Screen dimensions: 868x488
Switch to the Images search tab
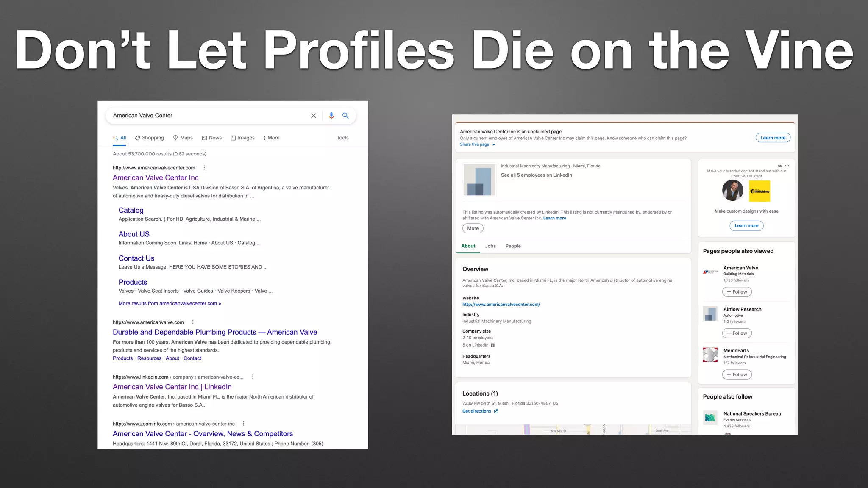[242, 138]
